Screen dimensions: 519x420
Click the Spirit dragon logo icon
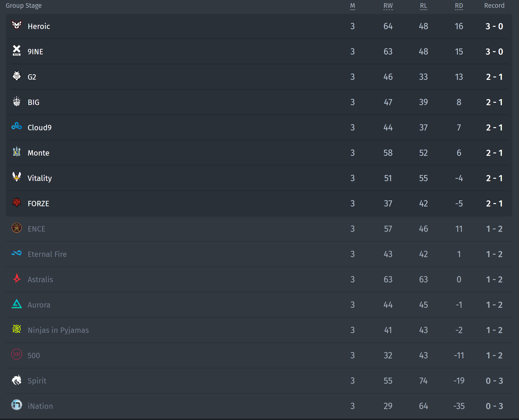tap(17, 380)
